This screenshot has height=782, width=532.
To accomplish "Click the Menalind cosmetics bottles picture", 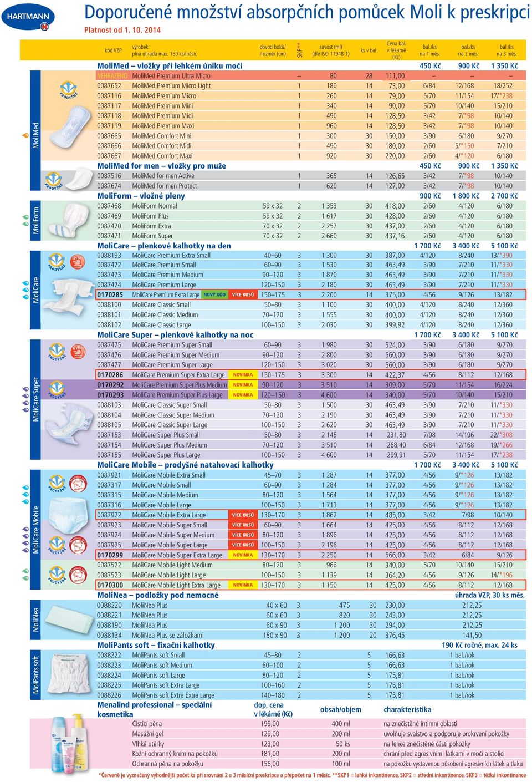I will [x=70, y=743].
